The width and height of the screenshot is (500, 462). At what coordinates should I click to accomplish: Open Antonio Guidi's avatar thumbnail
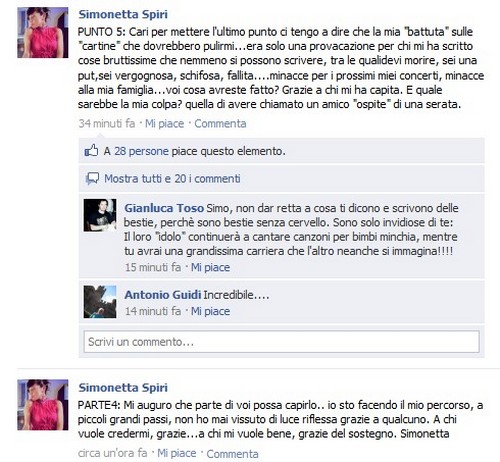coord(100,302)
